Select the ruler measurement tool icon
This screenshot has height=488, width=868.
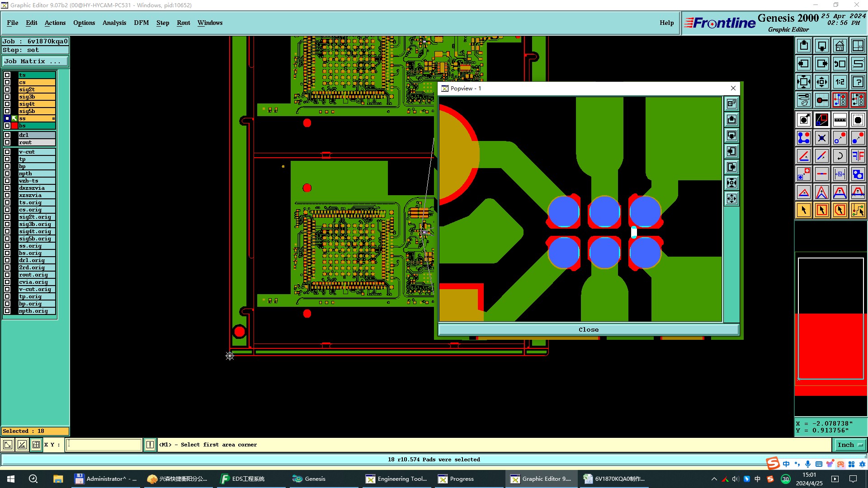(840, 120)
